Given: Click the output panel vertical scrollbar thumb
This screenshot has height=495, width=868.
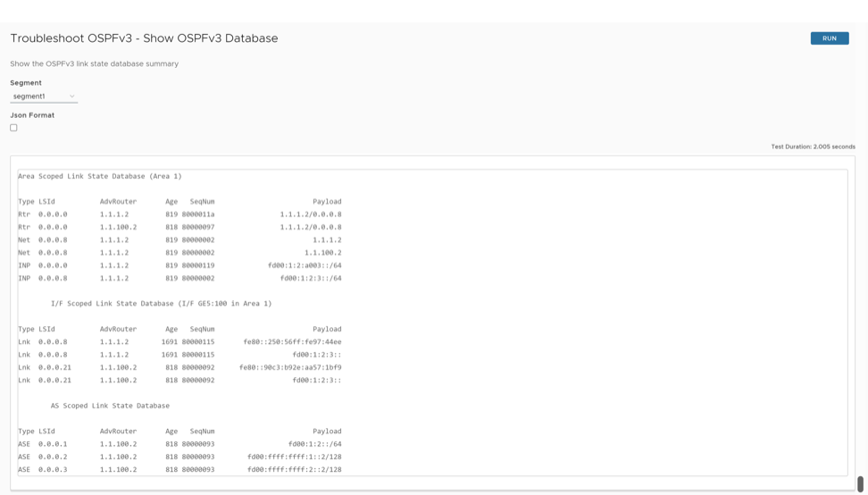Looking at the screenshot, I should pyautogui.click(x=860, y=483).
